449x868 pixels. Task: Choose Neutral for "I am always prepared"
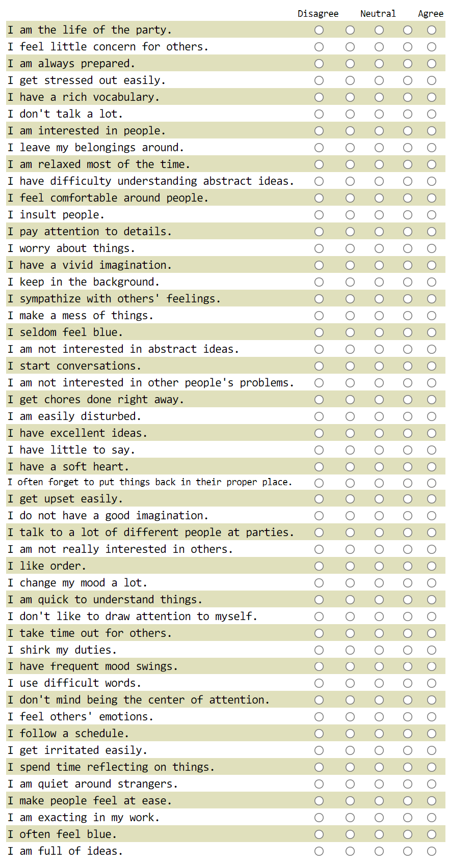tap(379, 64)
